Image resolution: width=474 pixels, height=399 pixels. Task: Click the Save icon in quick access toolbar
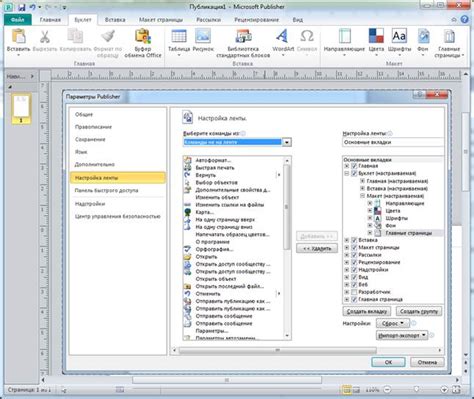coord(22,7)
